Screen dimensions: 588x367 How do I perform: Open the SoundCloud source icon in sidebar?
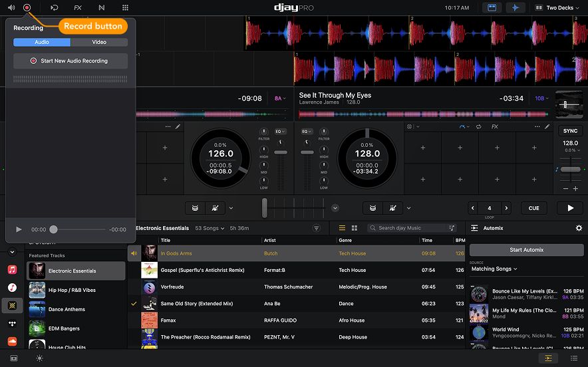pyautogui.click(x=12, y=342)
